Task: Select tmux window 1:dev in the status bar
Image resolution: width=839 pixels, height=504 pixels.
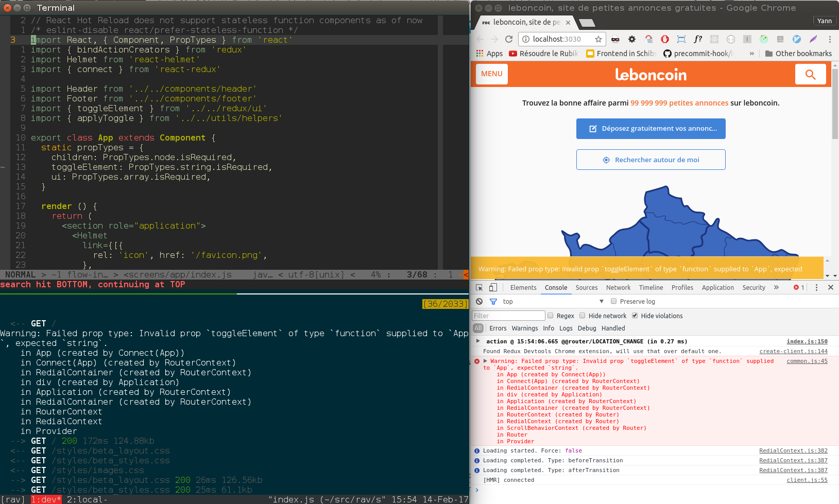Action: tap(46, 499)
